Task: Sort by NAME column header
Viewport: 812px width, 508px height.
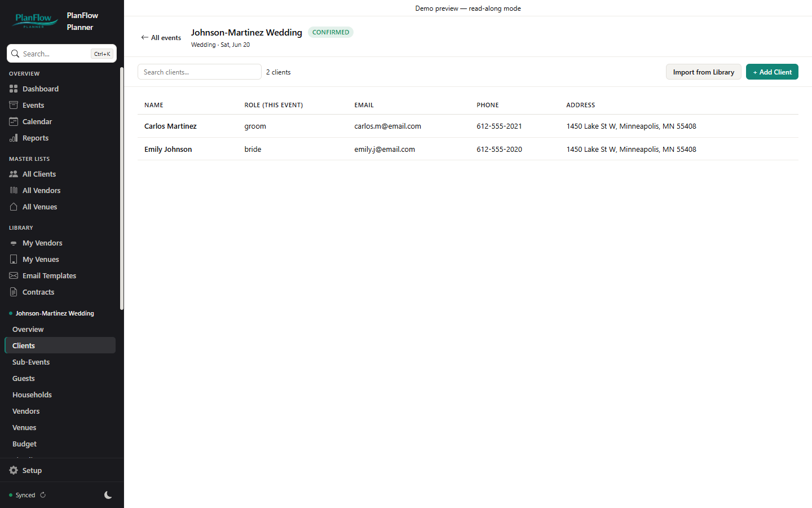Action: click(x=153, y=105)
